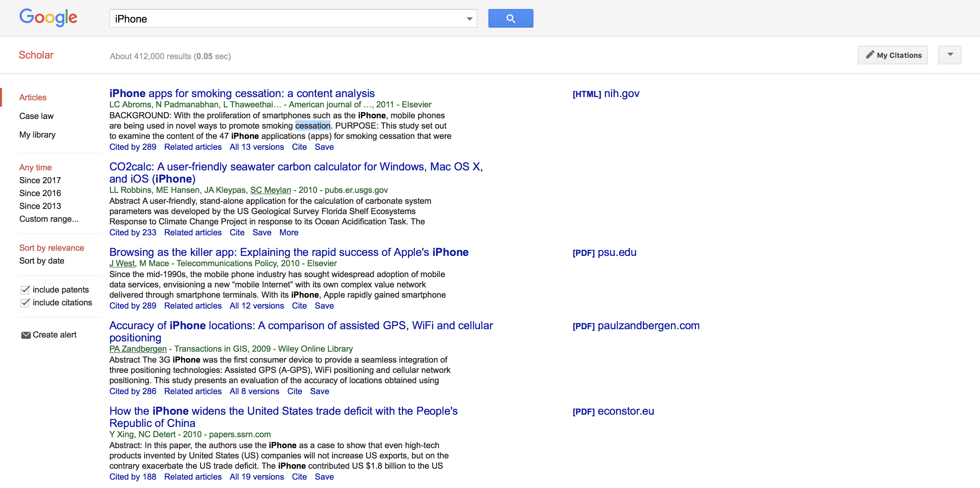Select Articles in the sidebar

(x=32, y=97)
